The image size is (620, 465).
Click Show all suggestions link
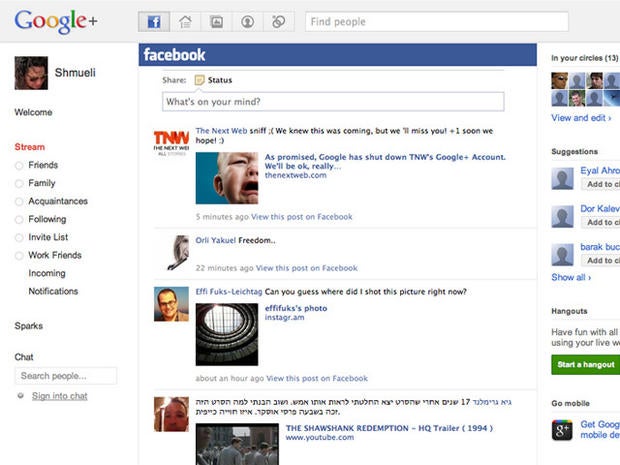571,277
